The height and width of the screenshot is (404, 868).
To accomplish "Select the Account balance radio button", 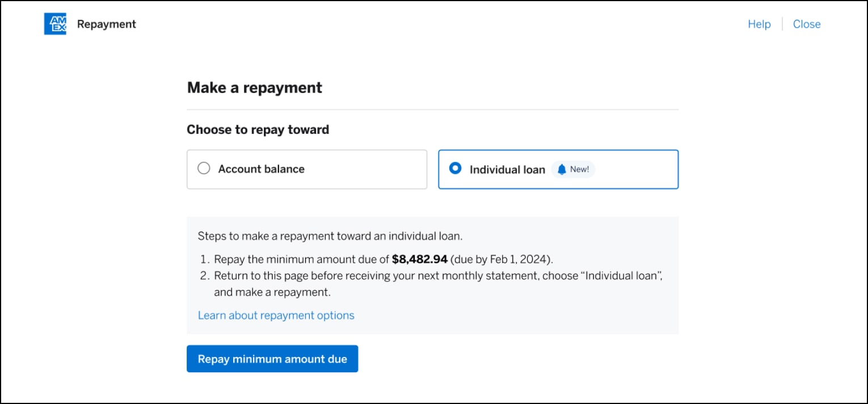I will [204, 168].
